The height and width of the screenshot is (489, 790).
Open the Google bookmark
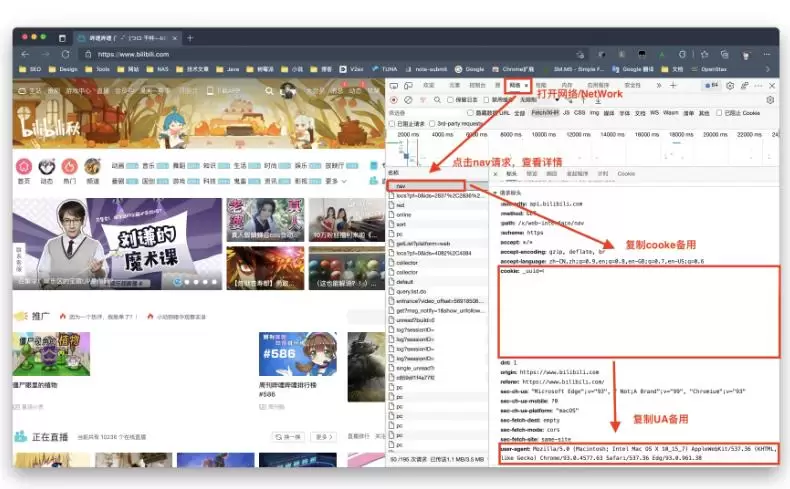click(x=469, y=69)
